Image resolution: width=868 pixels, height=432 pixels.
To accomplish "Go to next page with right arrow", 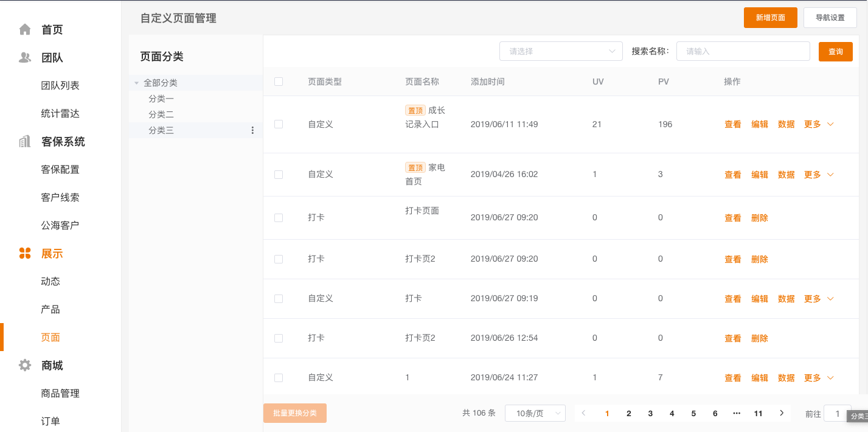I will [782, 413].
